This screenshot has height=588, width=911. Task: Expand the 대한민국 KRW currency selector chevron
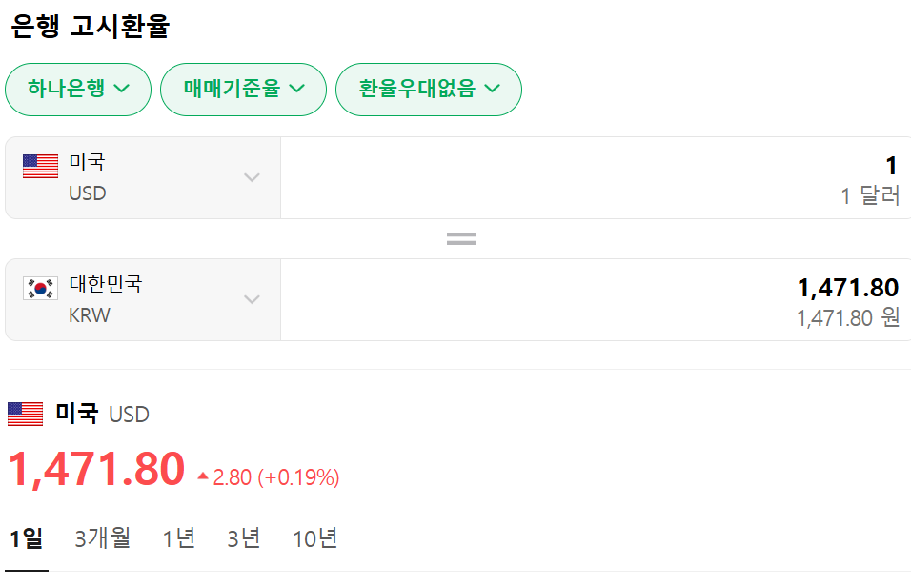[252, 299]
